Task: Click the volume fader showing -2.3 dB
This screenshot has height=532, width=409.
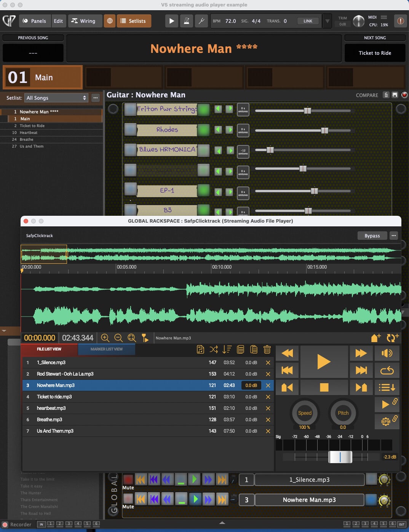Action: coord(340,457)
